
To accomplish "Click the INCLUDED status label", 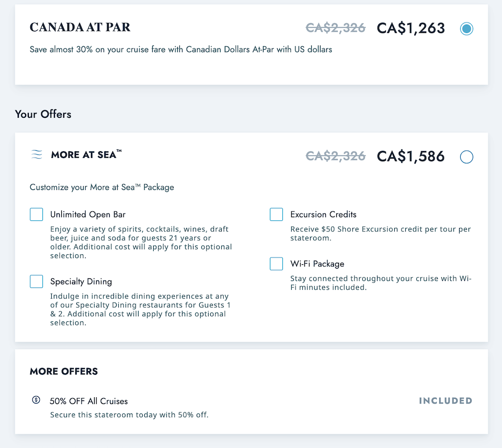I will coord(446,400).
